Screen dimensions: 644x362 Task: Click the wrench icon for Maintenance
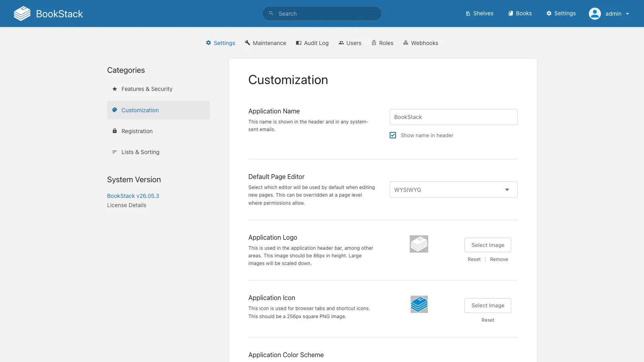(x=248, y=43)
